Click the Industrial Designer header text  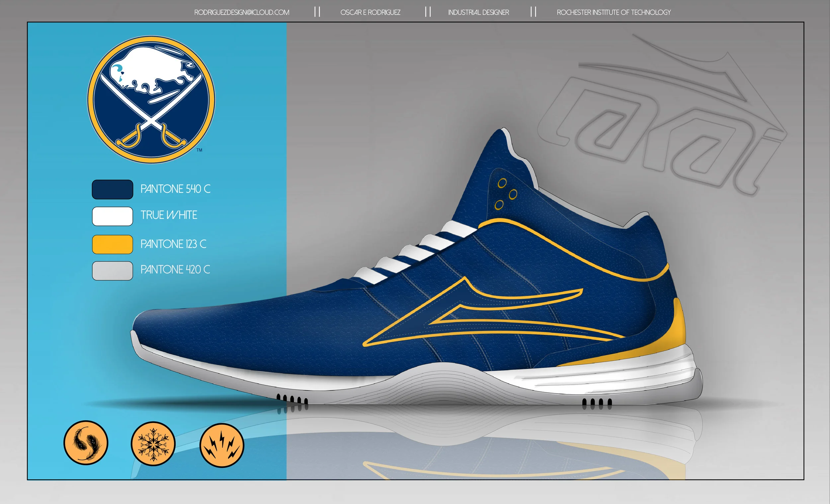(478, 13)
